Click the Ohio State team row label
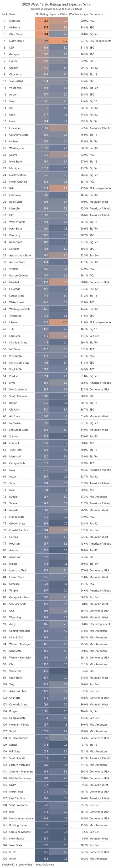The width and height of the screenshot is (113, 868). pyautogui.click(x=15, y=34)
